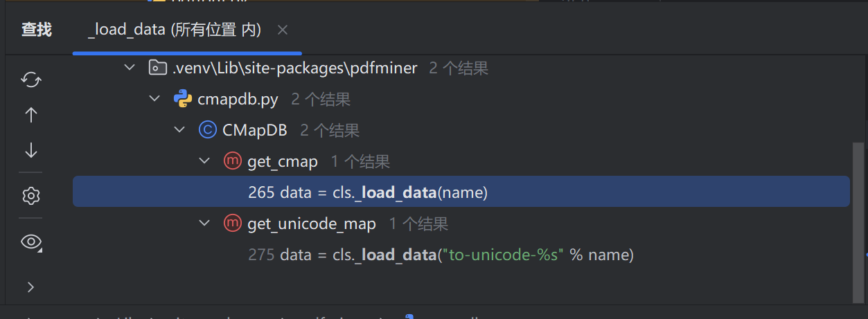
Task: Click the refresh/rerun search icon
Action: point(30,80)
